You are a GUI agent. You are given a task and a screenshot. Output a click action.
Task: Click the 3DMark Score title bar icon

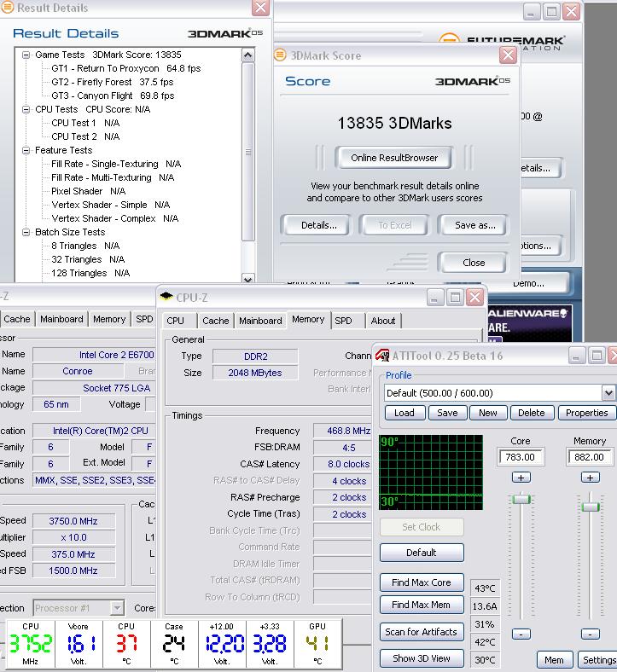[280, 55]
